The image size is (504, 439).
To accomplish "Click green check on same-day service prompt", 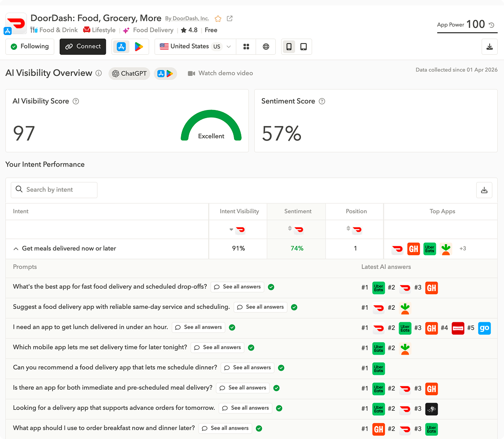I will pos(294,307).
